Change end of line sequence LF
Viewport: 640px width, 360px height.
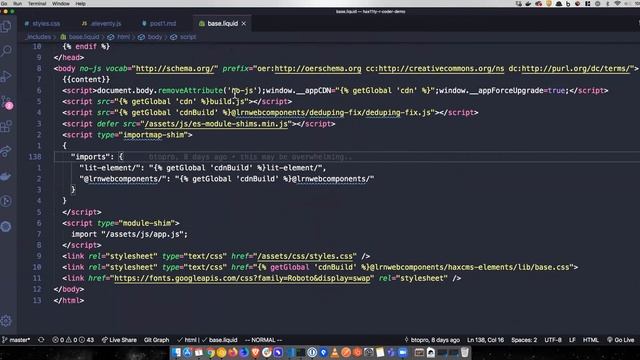tap(572, 340)
